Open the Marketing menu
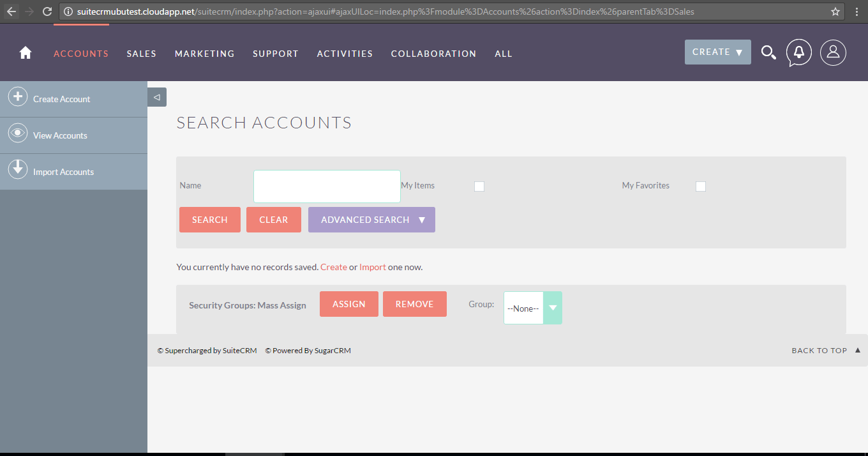This screenshot has width=868, height=456. (204, 54)
